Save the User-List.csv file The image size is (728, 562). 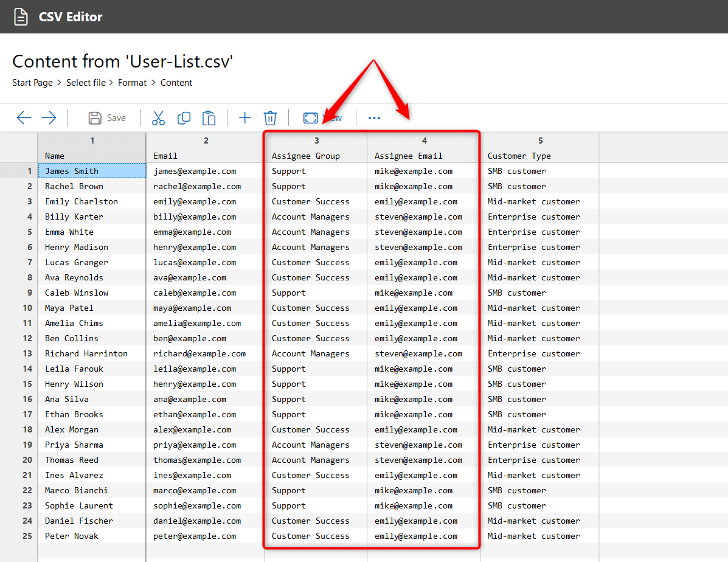coord(107,117)
